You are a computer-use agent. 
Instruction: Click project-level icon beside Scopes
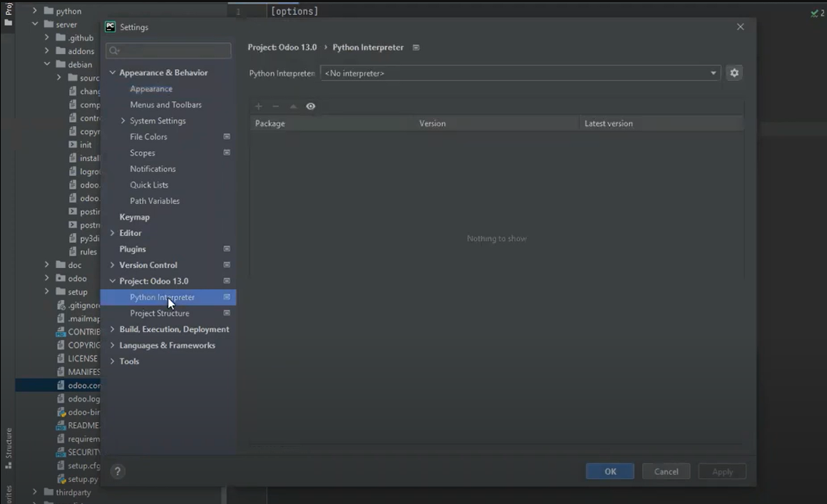click(x=227, y=153)
